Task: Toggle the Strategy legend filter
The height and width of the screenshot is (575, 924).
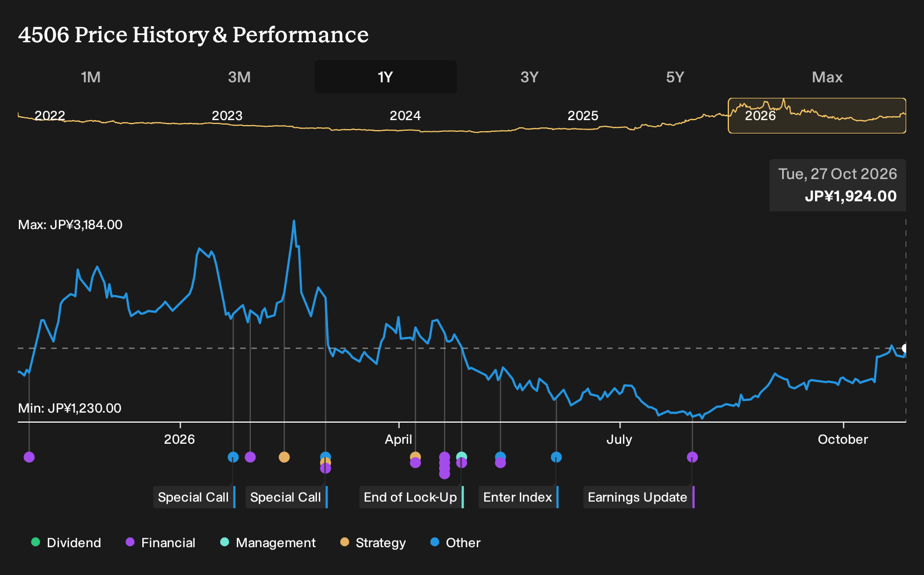Action: pos(373,543)
